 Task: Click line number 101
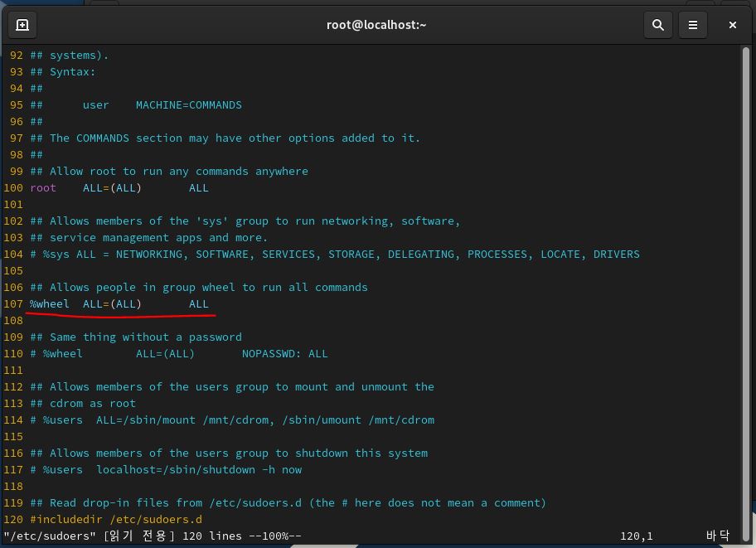[13, 205]
